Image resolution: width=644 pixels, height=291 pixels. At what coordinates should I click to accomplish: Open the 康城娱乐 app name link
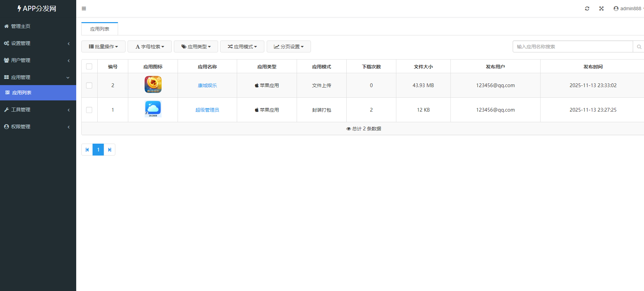207,85
